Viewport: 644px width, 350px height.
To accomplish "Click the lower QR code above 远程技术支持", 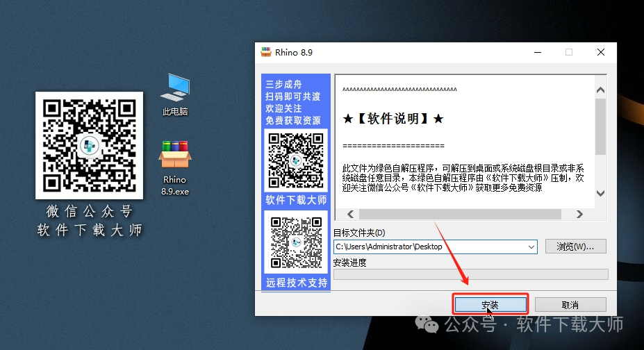I will point(296,242).
